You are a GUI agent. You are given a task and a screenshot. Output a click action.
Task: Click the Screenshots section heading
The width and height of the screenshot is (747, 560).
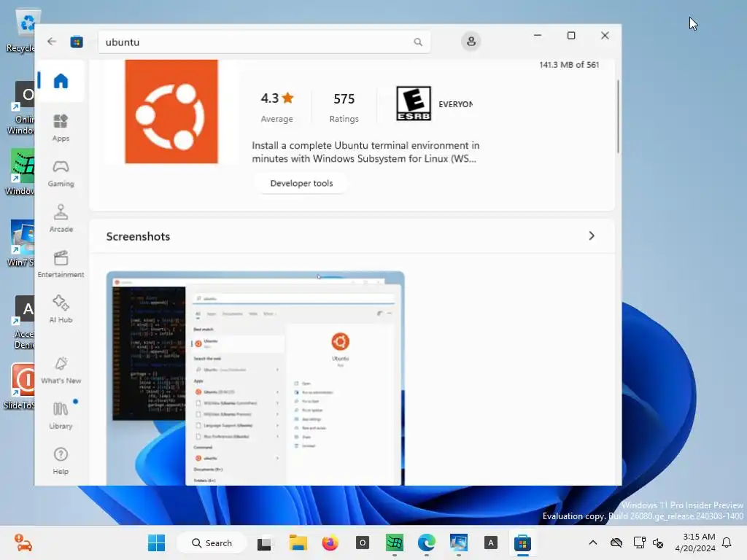tap(138, 237)
